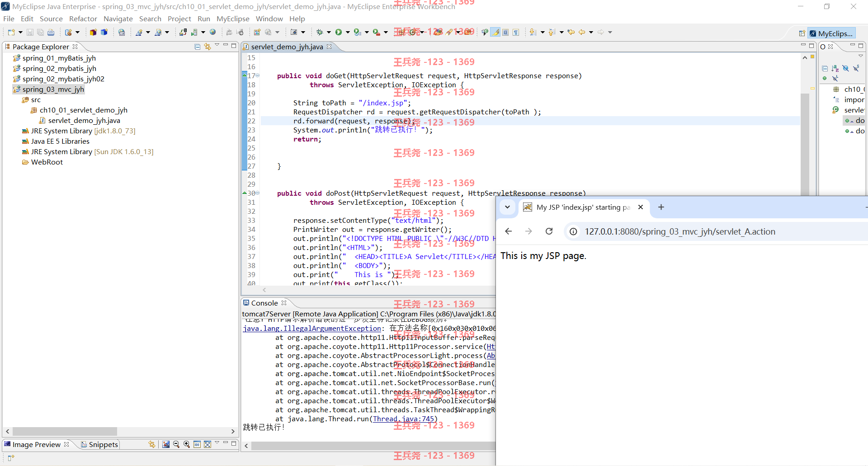Click the Save icon in toolbar
Image resolution: width=868 pixels, height=466 pixels.
coord(30,32)
